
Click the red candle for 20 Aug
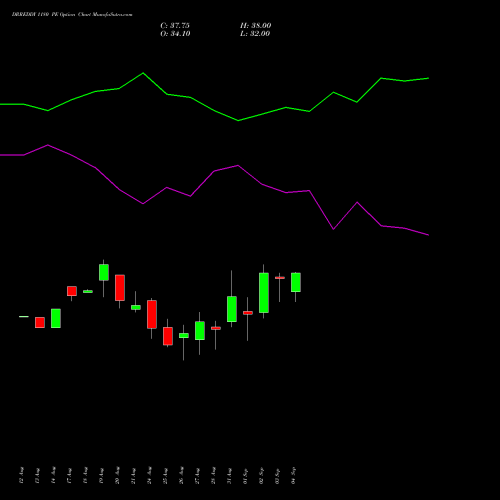[120, 288]
